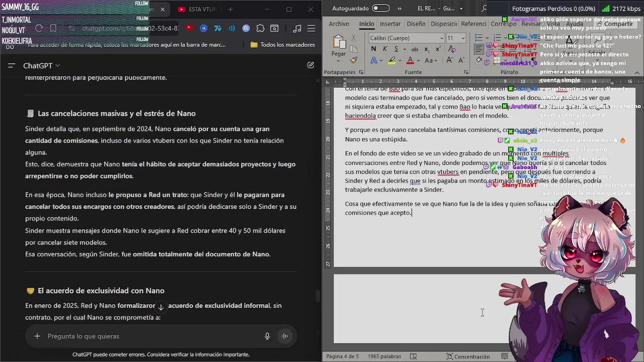644x362 pixels.
Task: Click the proofing check icon in Word status bar
Action: pyautogui.click(x=413, y=356)
